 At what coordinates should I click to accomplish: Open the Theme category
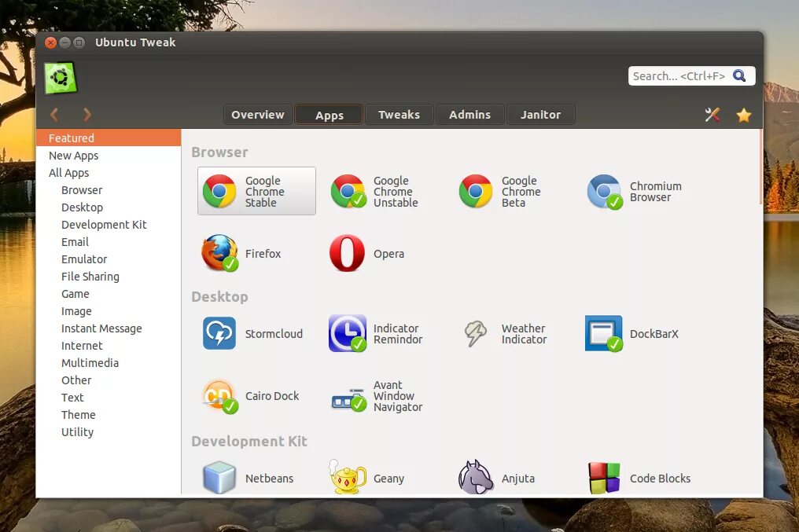pos(109,415)
